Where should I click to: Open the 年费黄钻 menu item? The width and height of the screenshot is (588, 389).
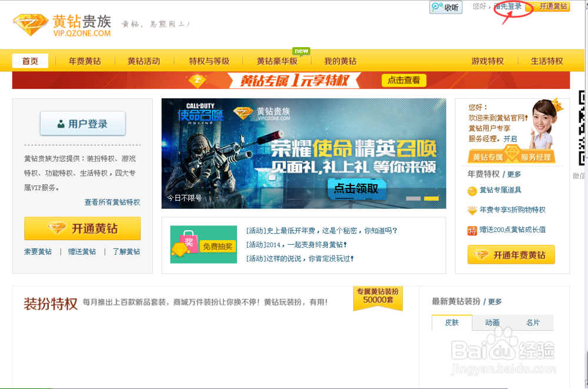[x=85, y=61]
